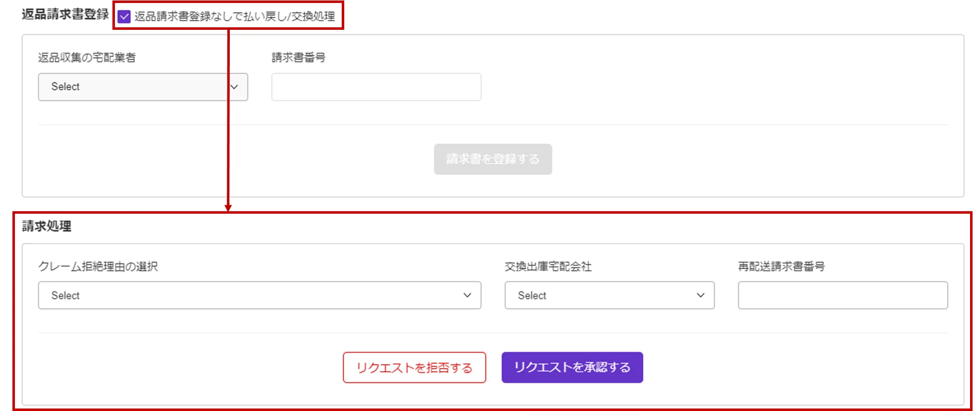Click the 返品請求書登録なしで払い戻し/交換処理 label text
Viewport: 980px width, 411px height.
(234, 16)
